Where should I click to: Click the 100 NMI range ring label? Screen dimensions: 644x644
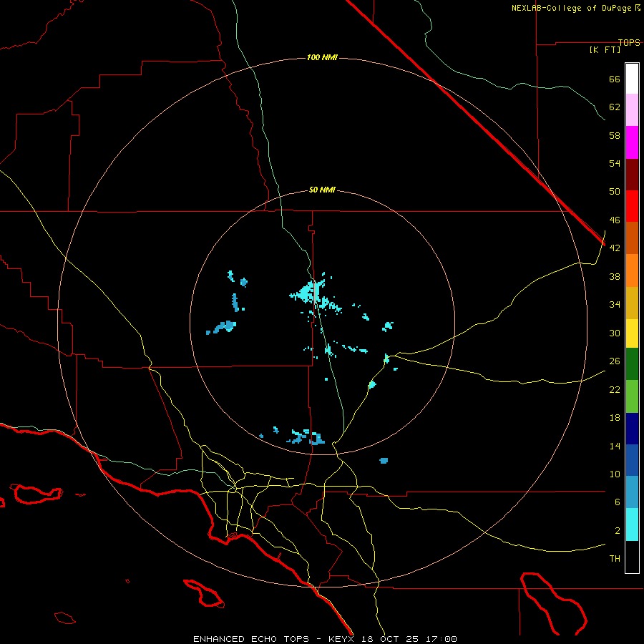(x=322, y=57)
